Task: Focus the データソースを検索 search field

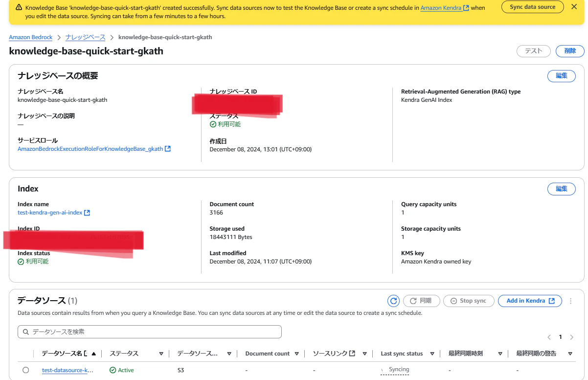Action: pos(150,332)
